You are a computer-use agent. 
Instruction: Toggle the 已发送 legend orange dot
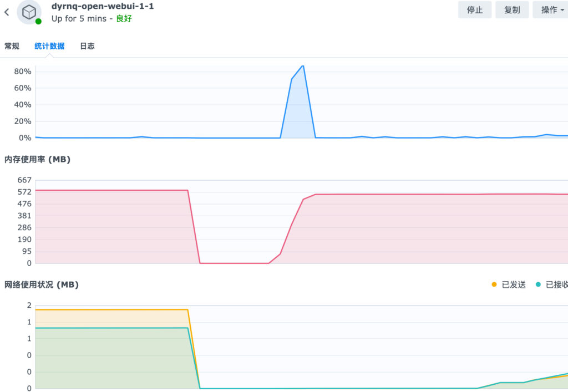tap(494, 284)
